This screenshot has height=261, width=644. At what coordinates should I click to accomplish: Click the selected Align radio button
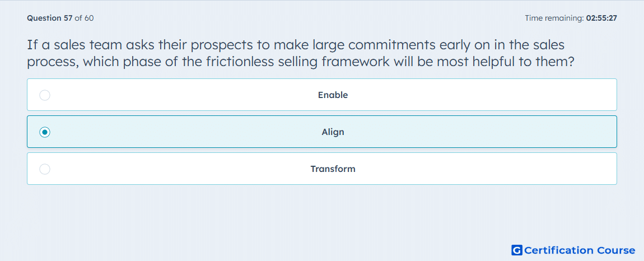(45, 132)
